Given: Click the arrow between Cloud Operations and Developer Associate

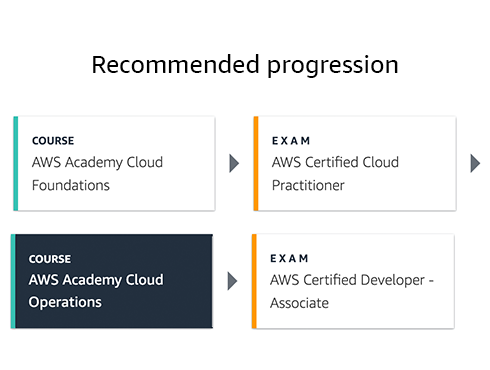Looking at the screenshot, I should (x=232, y=281).
